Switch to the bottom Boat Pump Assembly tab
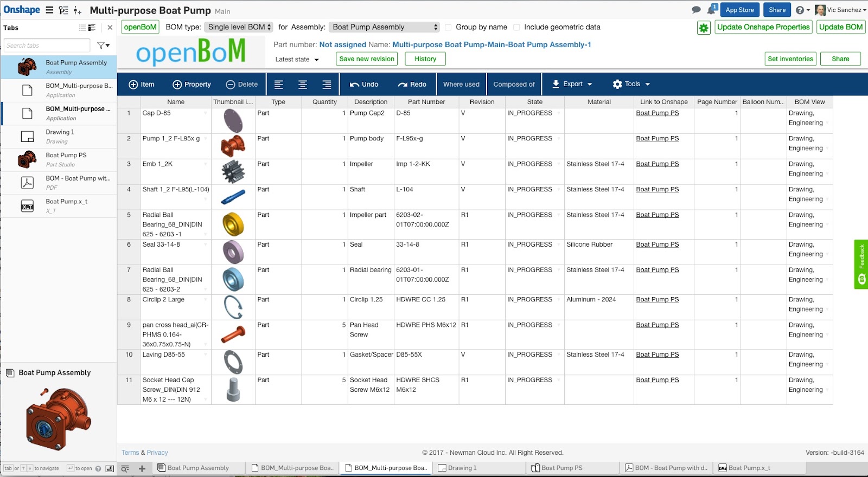Viewport: 868px width, 477px height. (x=199, y=468)
